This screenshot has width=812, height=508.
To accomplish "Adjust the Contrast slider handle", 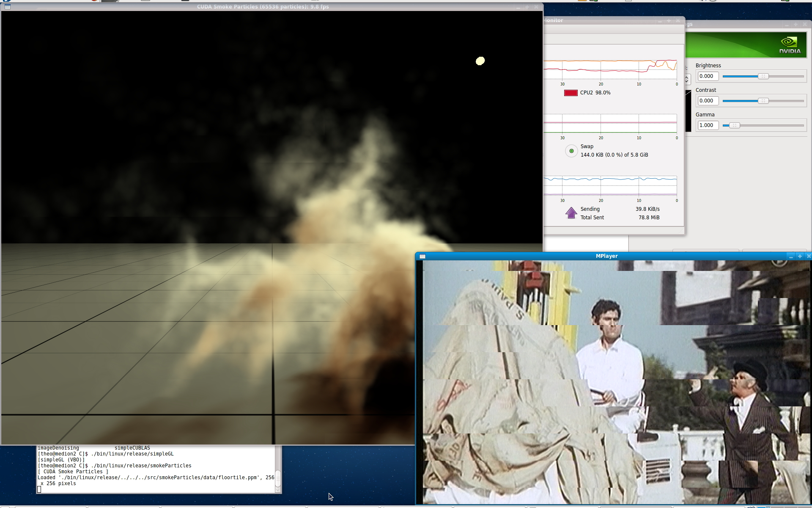I will 763,101.
